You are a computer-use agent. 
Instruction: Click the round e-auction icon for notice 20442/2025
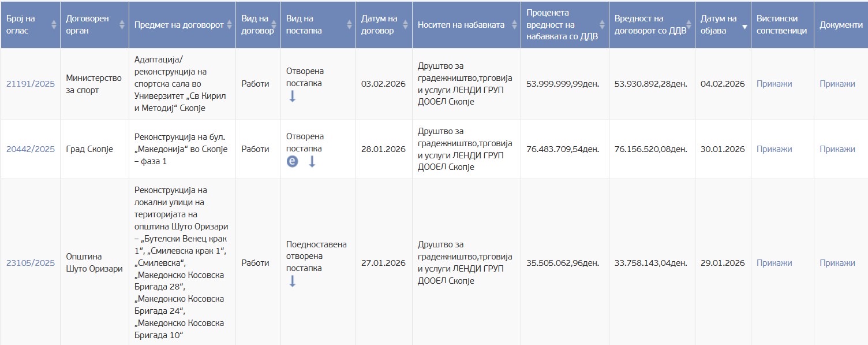point(293,162)
